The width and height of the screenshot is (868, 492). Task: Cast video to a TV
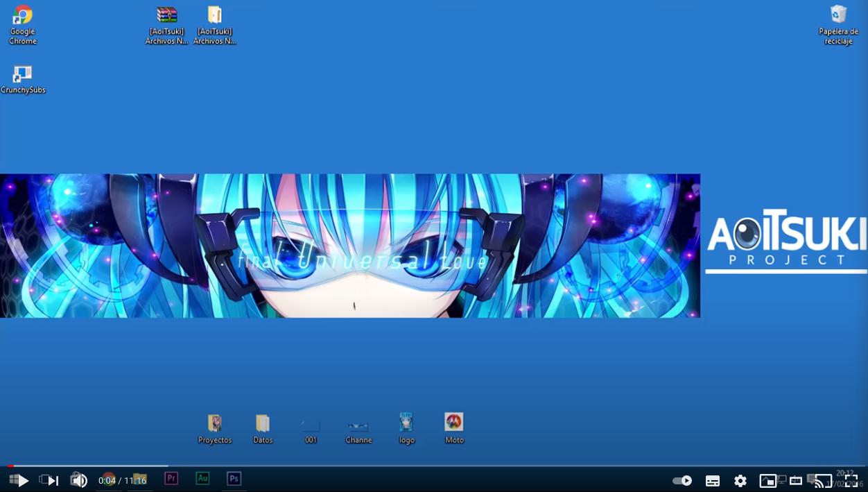[824, 481]
